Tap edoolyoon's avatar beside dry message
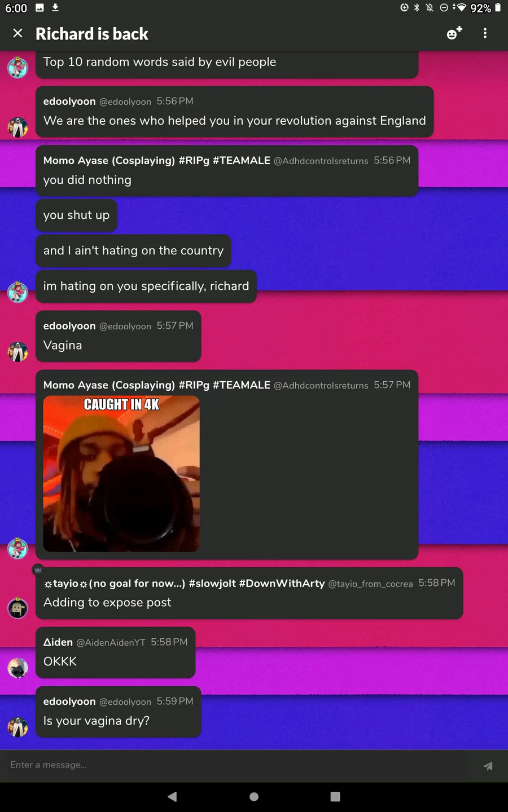The width and height of the screenshot is (508, 812). point(18,727)
